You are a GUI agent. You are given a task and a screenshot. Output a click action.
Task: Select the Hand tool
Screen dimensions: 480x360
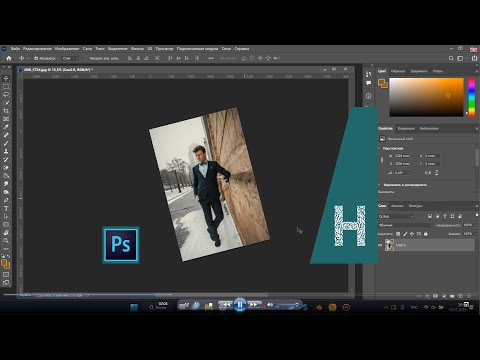pyautogui.click(x=6, y=233)
